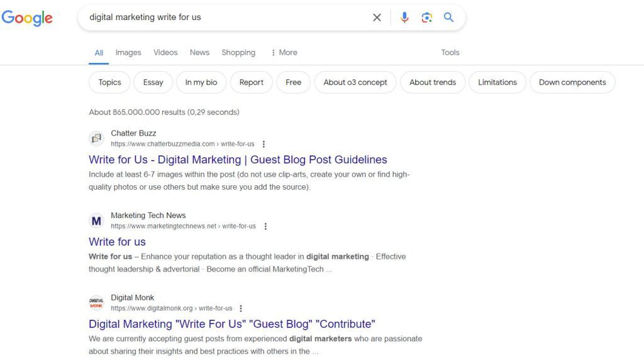Click the Google logo

[27, 18]
